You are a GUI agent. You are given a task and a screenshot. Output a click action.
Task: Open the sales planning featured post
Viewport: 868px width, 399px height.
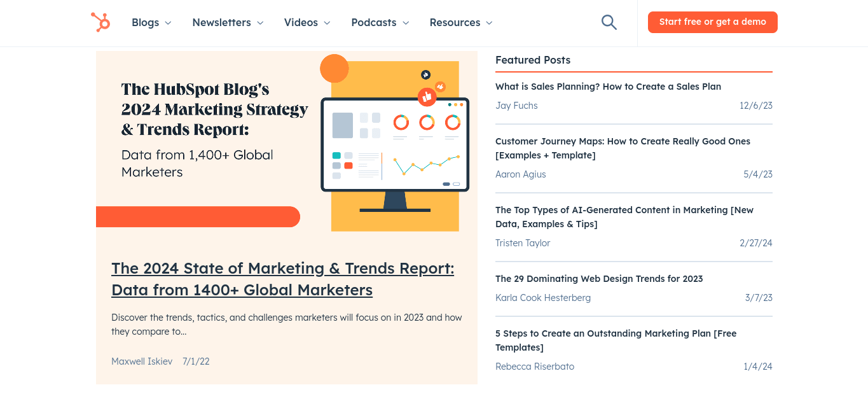pyautogui.click(x=608, y=86)
